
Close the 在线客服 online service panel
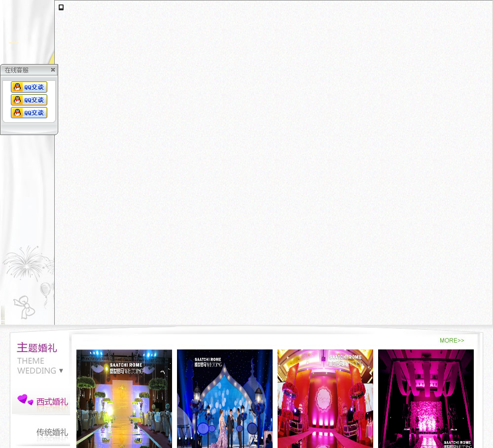click(x=53, y=70)
